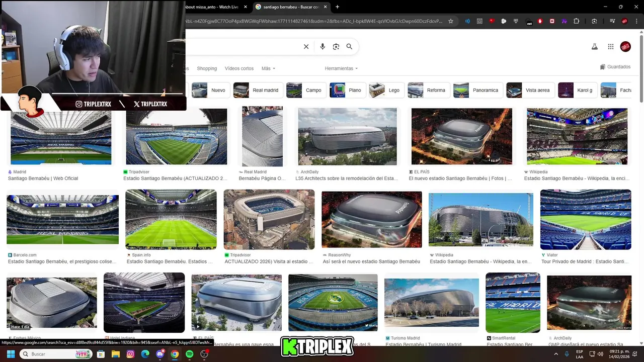Show hidden system tray icons
This screenshot has width=644, height=362.
pos(556,354)
